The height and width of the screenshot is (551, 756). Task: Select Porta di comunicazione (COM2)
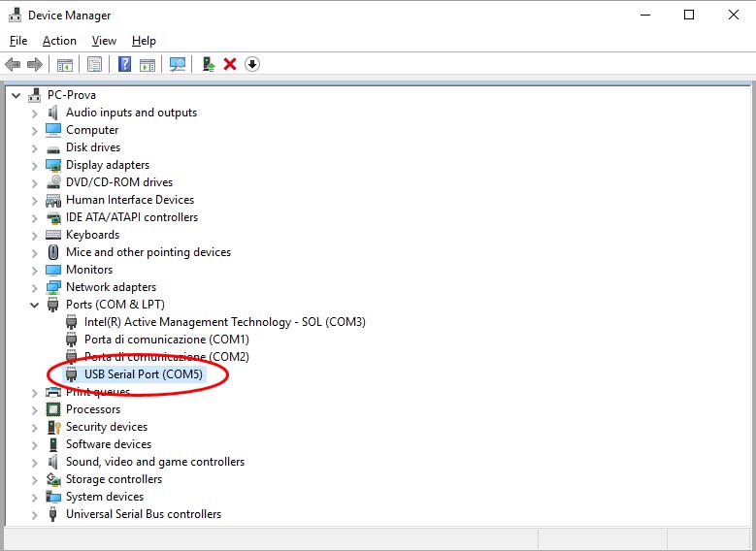(166, 357)
